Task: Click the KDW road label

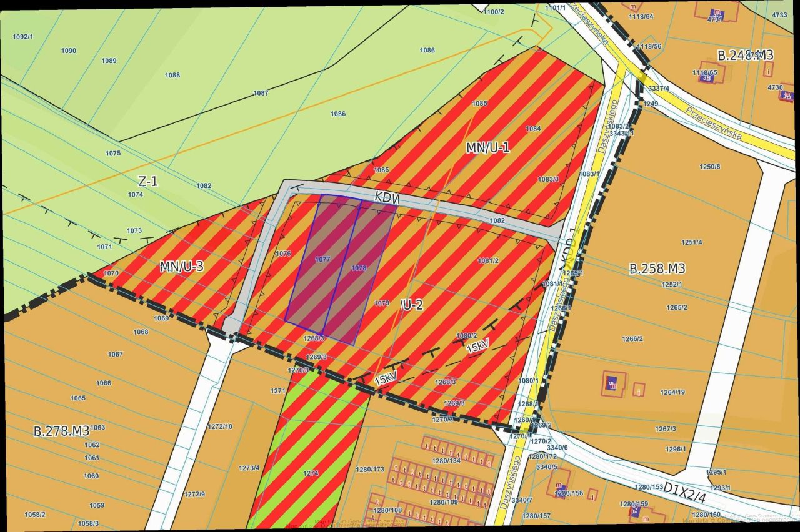Action: 387,197
